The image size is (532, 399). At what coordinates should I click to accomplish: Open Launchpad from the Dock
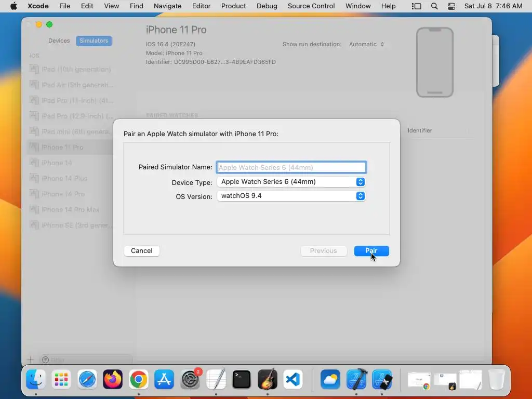pyautogui.click(x=61, y=379)
